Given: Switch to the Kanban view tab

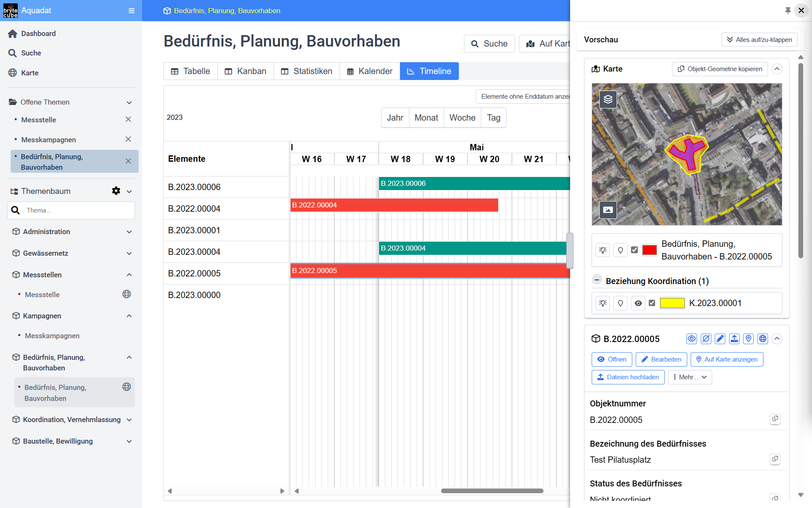Looking at the screenshot, I should [246, 71].
